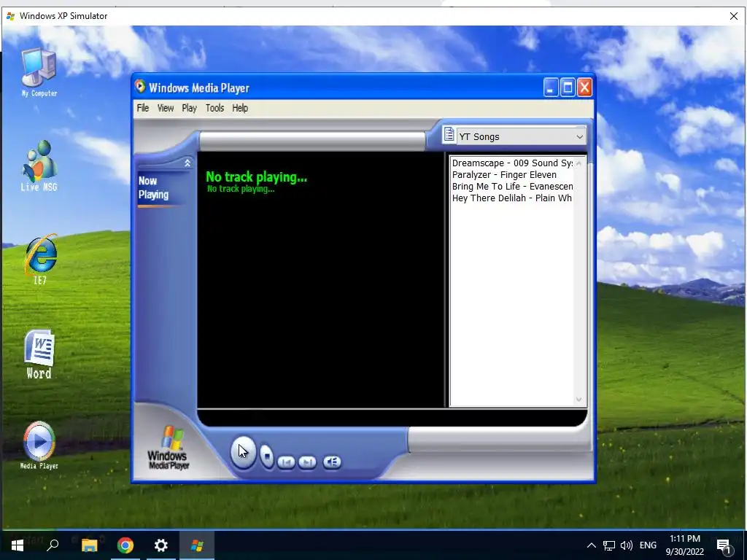747x560 pixels.
Task: Select Bring Me To Life - Evanescence track
Action: [x=512, y=186]
